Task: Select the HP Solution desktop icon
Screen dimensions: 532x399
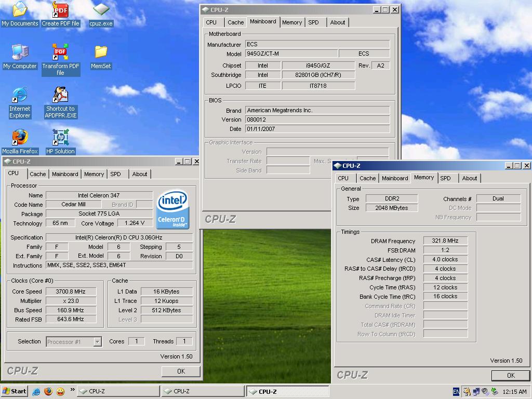Action: click(60, 142)
